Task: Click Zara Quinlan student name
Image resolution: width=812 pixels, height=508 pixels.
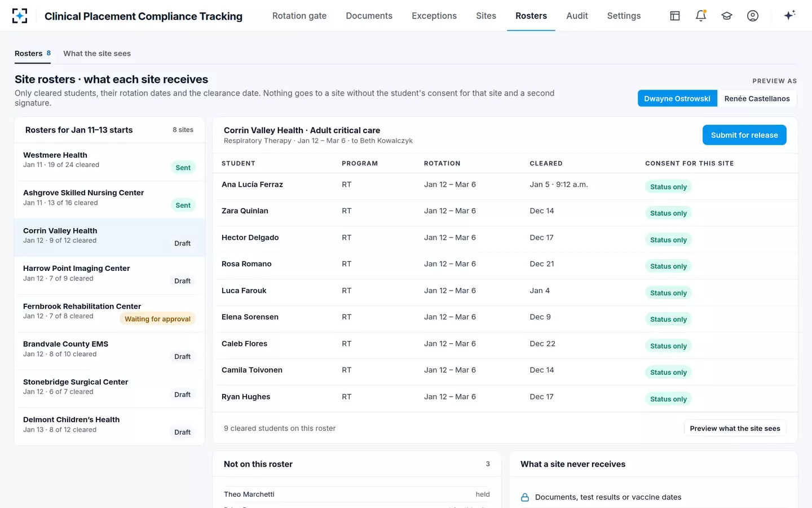Action: pyautogui.click(x=245, y=211)
